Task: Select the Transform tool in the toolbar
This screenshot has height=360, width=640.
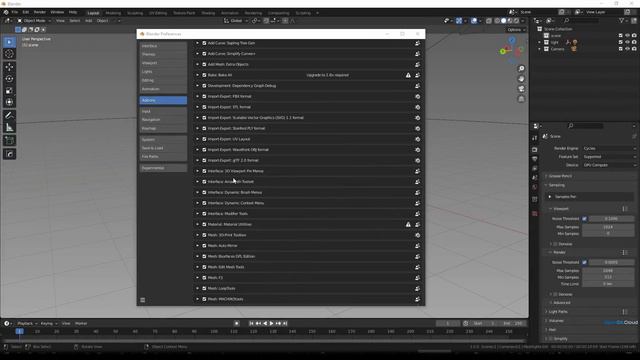Action: (9, 102)
